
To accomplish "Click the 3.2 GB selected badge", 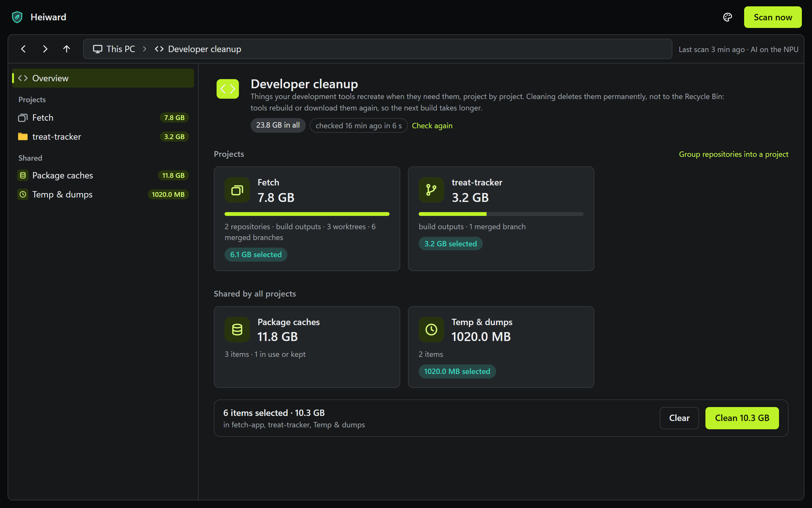I will pos(450,244).
